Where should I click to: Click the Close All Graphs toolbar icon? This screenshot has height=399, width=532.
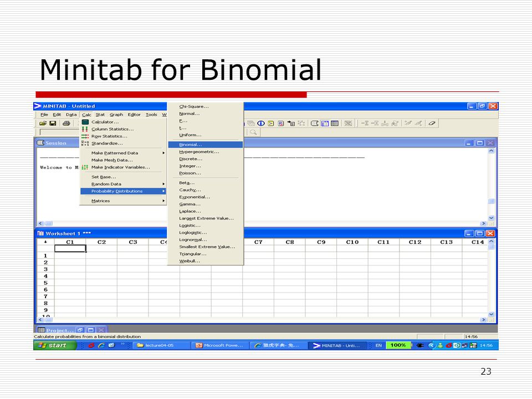click(x=348, y=123)
